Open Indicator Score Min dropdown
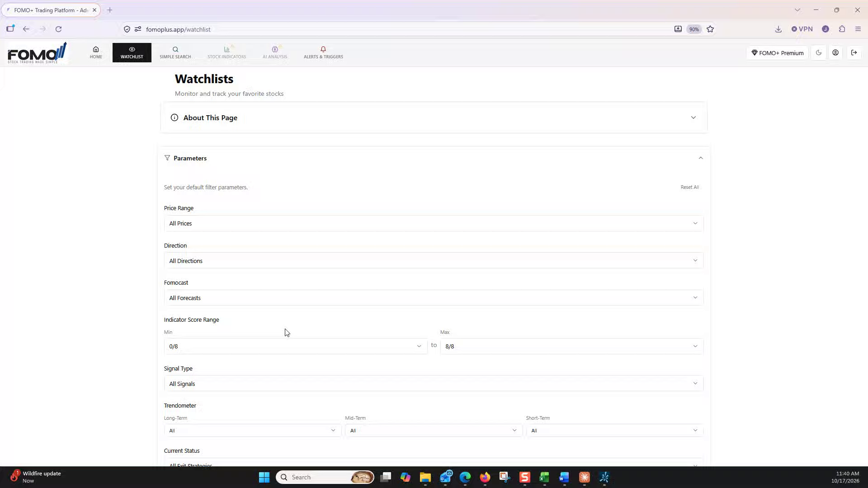 tap(295, 346)
